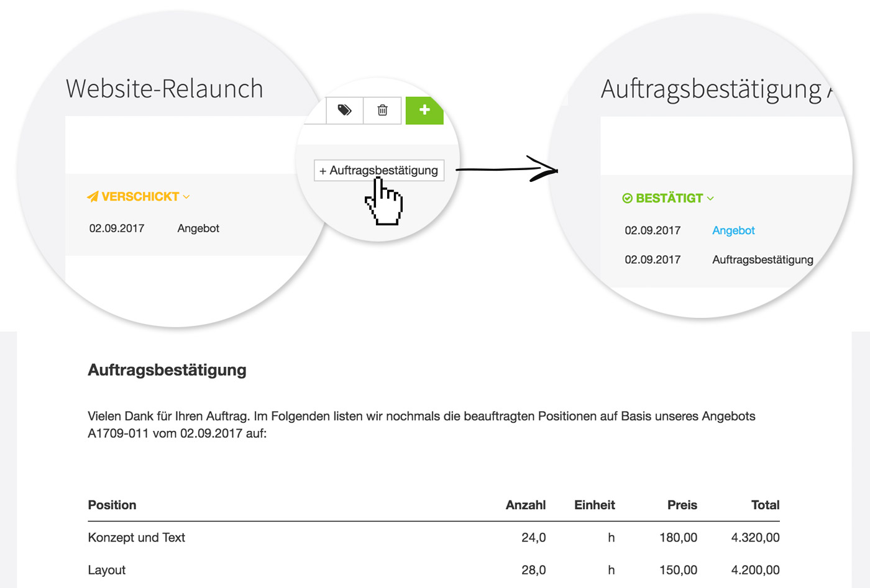Click the Einheit column header
The height and width of the screenshot is (588, 870).
[x=595, y=505]
